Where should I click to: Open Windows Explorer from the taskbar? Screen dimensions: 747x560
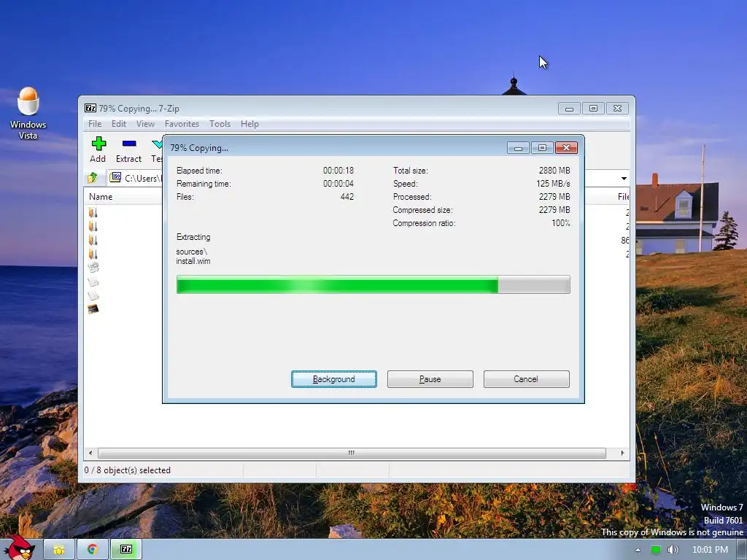click(59, 550)
